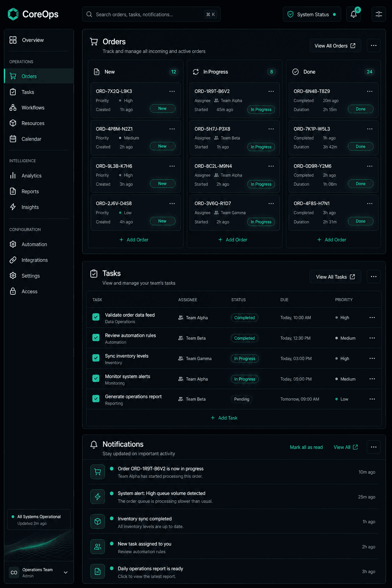Uncheck the Sync inventory levels task
The image size is (392, 588).
pyautogui.click(x=96, y=358)
